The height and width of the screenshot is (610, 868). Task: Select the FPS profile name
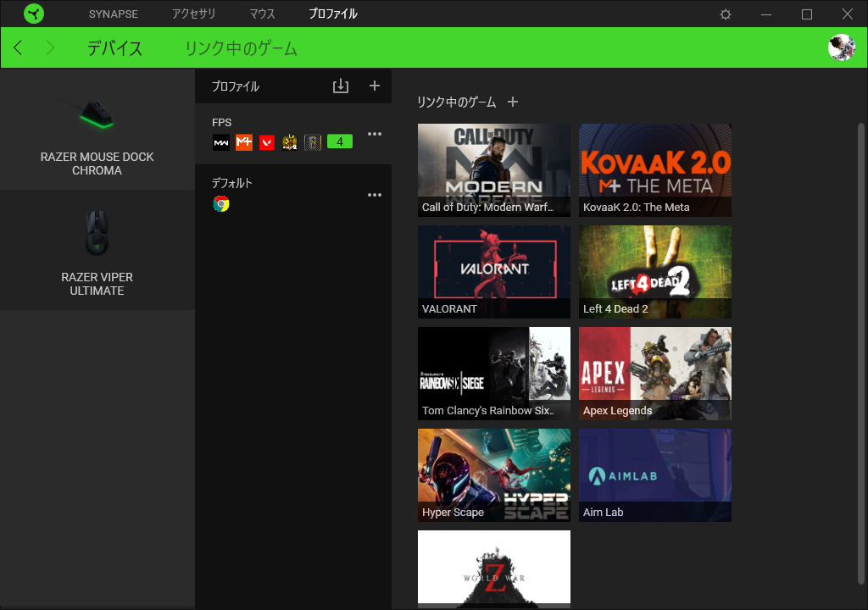click(x=221, y=122)
